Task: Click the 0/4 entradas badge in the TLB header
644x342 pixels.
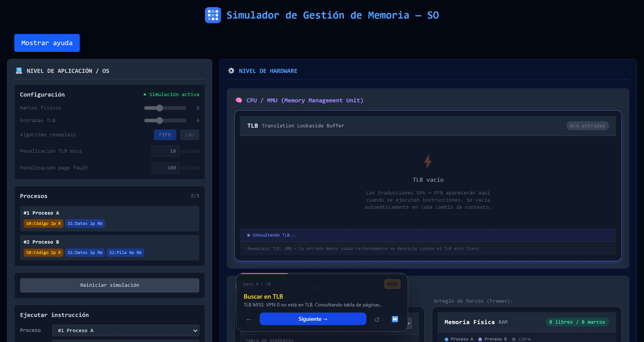Action: [x=587, y=126]
